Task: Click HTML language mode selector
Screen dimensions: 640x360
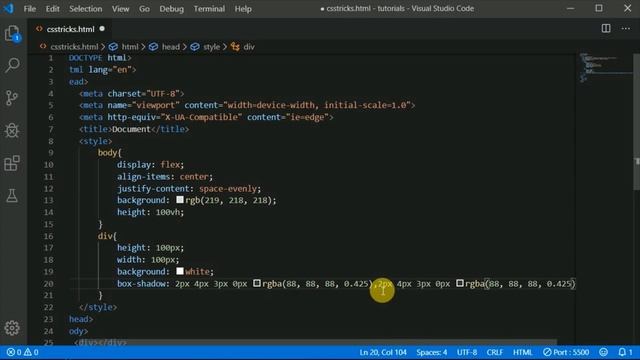Action: [522, 352]
